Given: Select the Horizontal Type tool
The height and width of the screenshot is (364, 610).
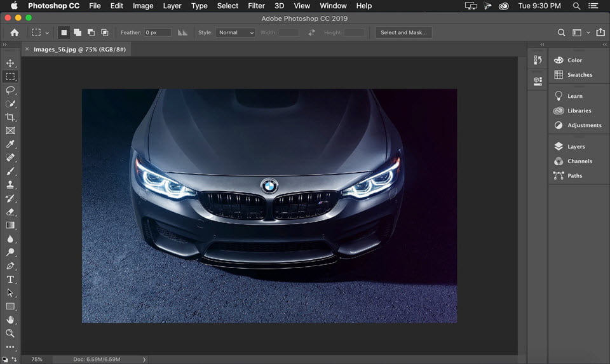Looking at the screenshot, I should pyautogui.click(x=10, y=280).
